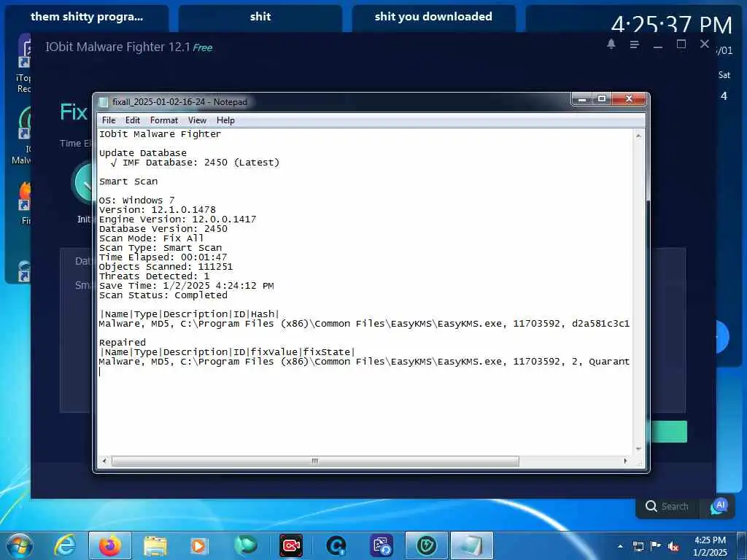Click the muted volume tray icon
The image size is (747, 560).
click(x=673, y=546)
